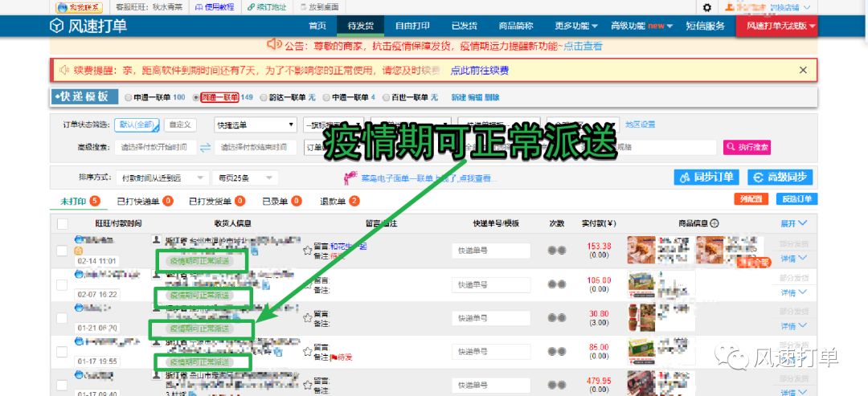This screenshot has width=868, height=396.
Task: Switch to the 已发货 tab
Action: [x=465, y=26]
